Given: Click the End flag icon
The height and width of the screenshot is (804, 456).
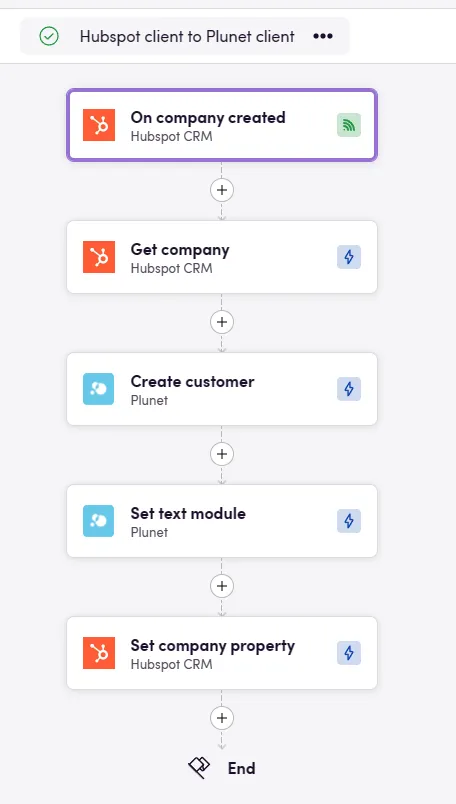Looking at the screenshot, I should click(x=199, y=768).
